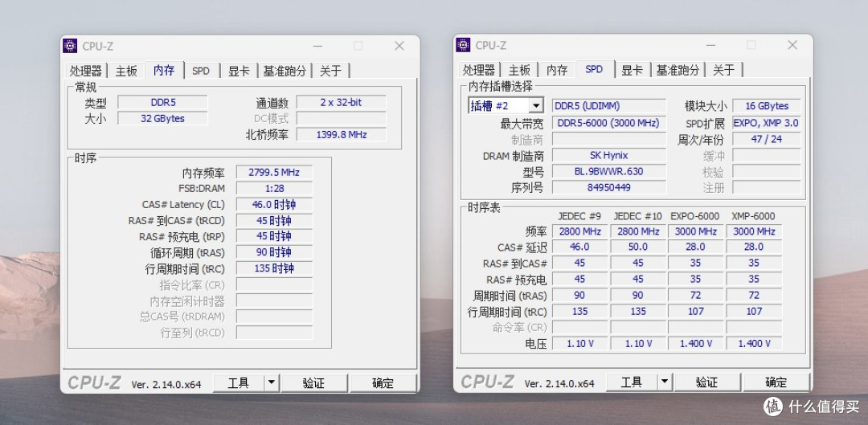Click 确定 button in left CPU-Z window

[x=383, y=383]
